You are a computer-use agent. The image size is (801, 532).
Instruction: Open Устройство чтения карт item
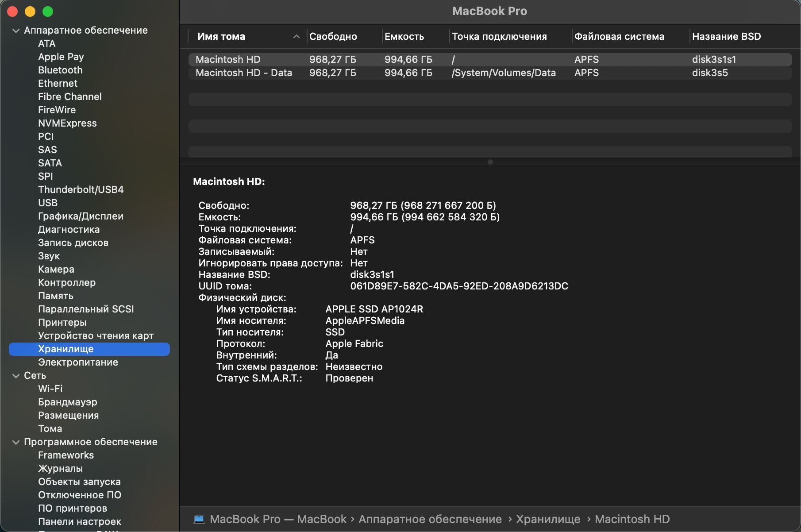(x=96, y=335)
